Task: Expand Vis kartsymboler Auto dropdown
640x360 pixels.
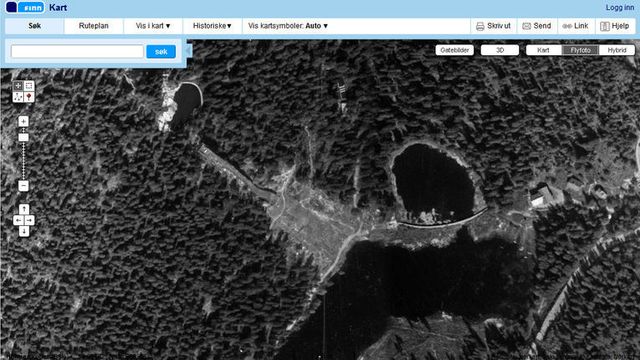Action: [288, 26]
